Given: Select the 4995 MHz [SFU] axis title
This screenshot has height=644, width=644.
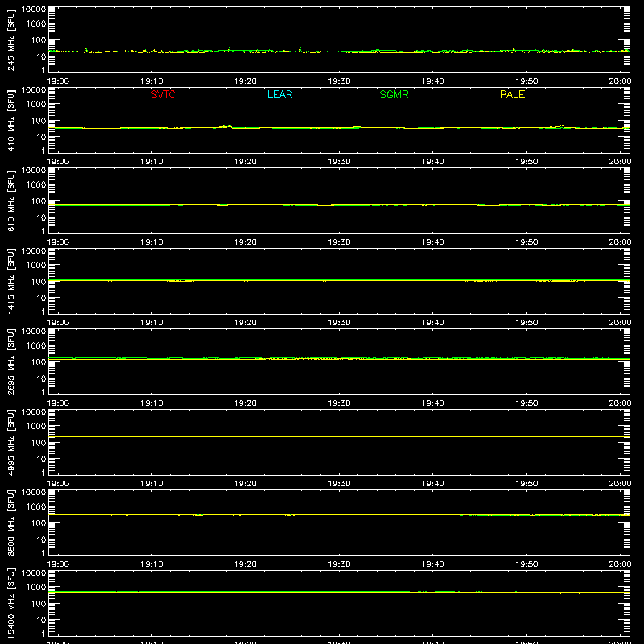Looking at the screenshot, I should point(10,442).
